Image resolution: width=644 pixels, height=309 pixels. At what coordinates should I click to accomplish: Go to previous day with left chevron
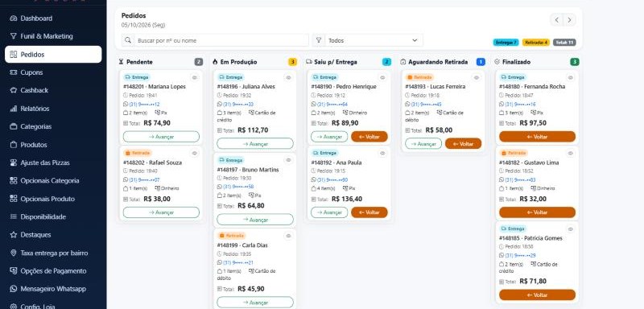(556, 19)
